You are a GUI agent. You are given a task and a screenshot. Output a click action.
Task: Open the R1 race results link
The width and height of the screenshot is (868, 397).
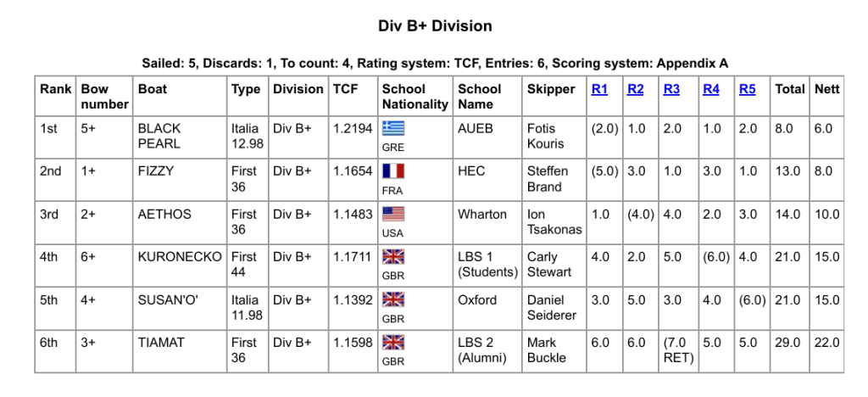click(599, 88)
